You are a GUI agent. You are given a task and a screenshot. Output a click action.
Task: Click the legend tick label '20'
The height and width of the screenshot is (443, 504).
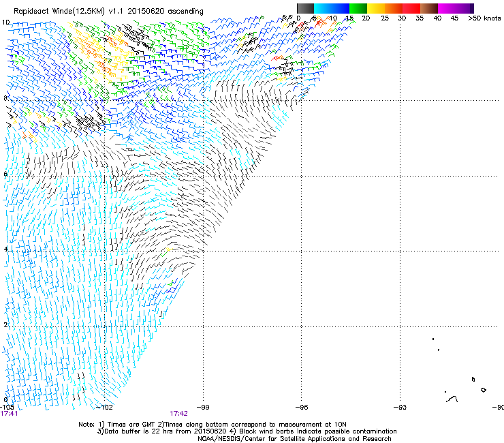366,18
